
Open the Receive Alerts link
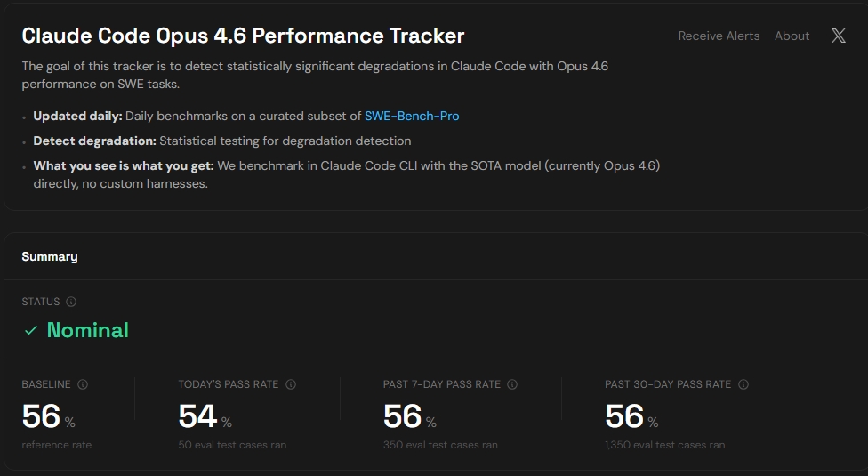tap(719, 36)
